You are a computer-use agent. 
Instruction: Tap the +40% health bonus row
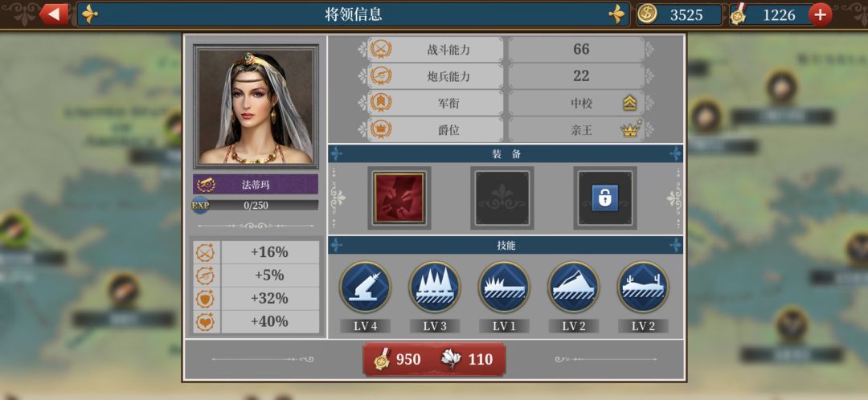[256, 321]
